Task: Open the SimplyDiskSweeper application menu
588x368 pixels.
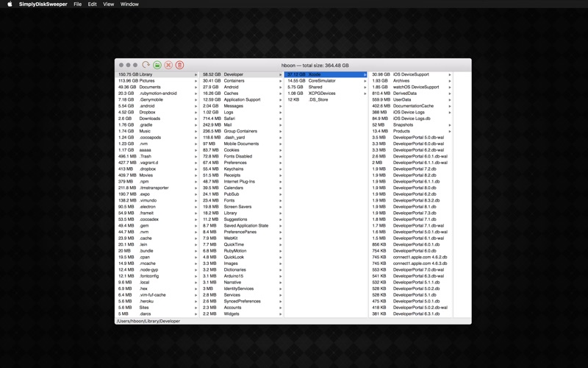Action: pos(43,4)
